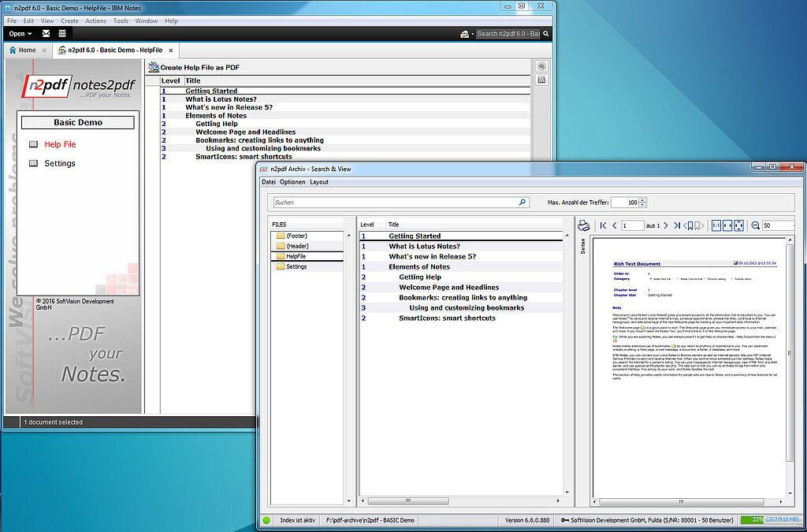Click the print icon in PDF viewer

point(583,225)
